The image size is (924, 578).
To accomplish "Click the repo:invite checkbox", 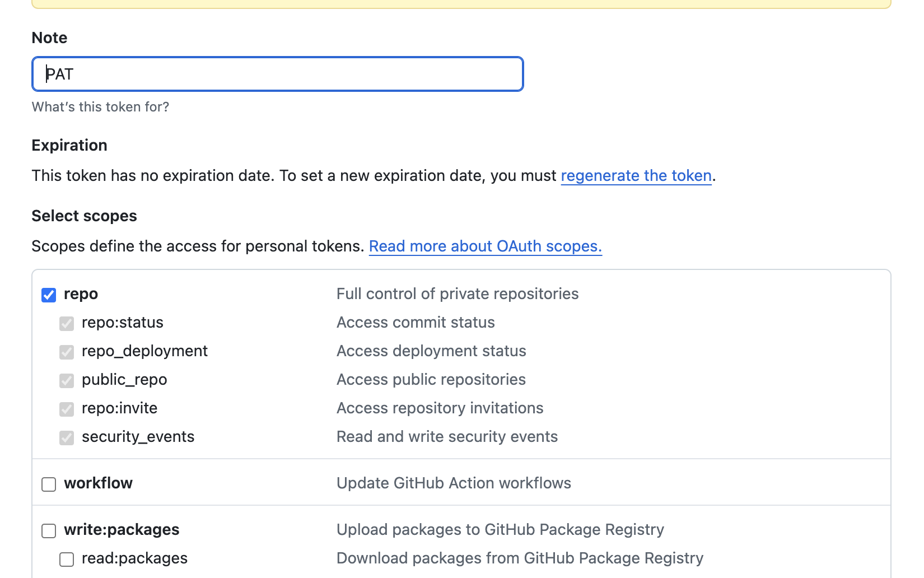I will pyautogui.click(x=67, y=409).
